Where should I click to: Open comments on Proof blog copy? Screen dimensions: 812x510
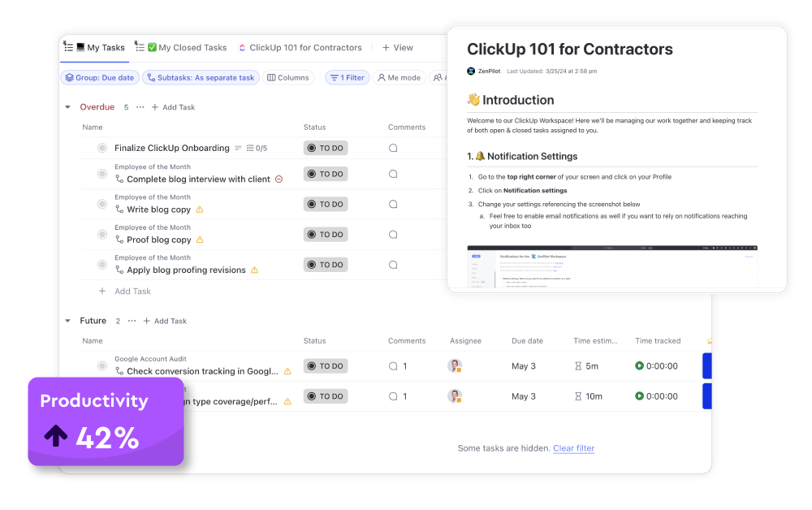393,235
